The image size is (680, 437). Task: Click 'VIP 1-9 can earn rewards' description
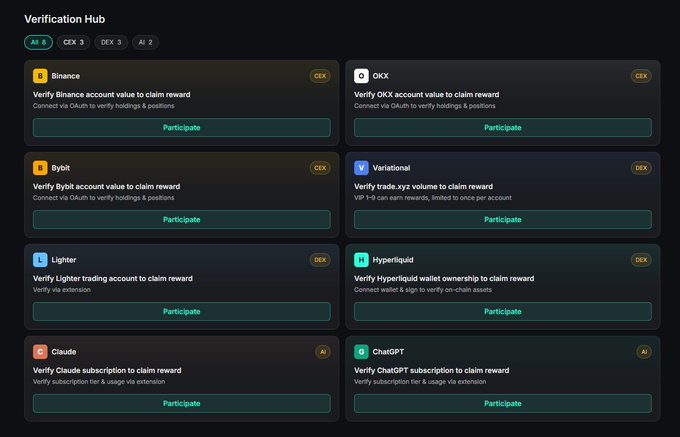[x=432, y=198]
